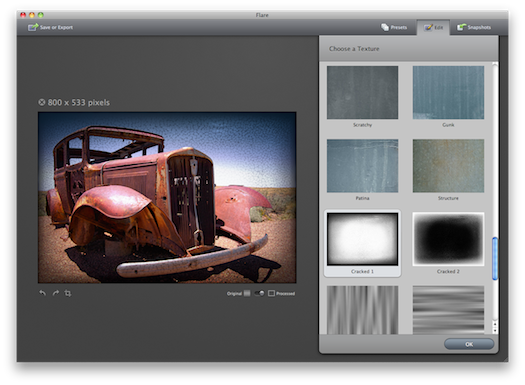Choose the Patina texture thumbnail

pyautogui.click(x=362, y=166)
